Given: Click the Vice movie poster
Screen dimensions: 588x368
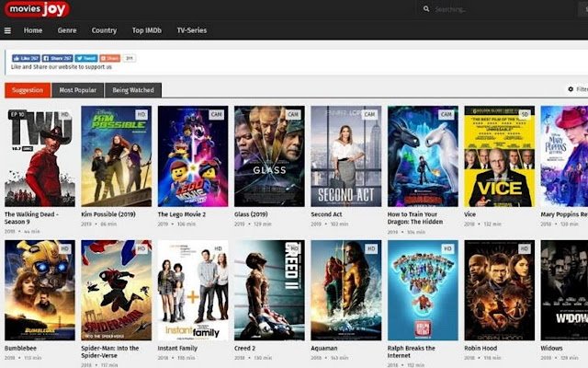Looking at the screenshot, I should coord(500,156).
